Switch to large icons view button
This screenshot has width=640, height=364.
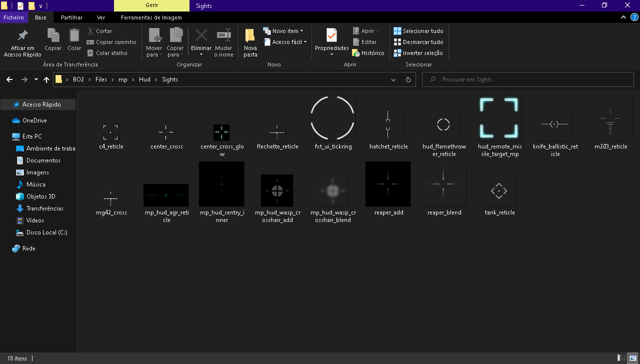click(x=632, y=358)
